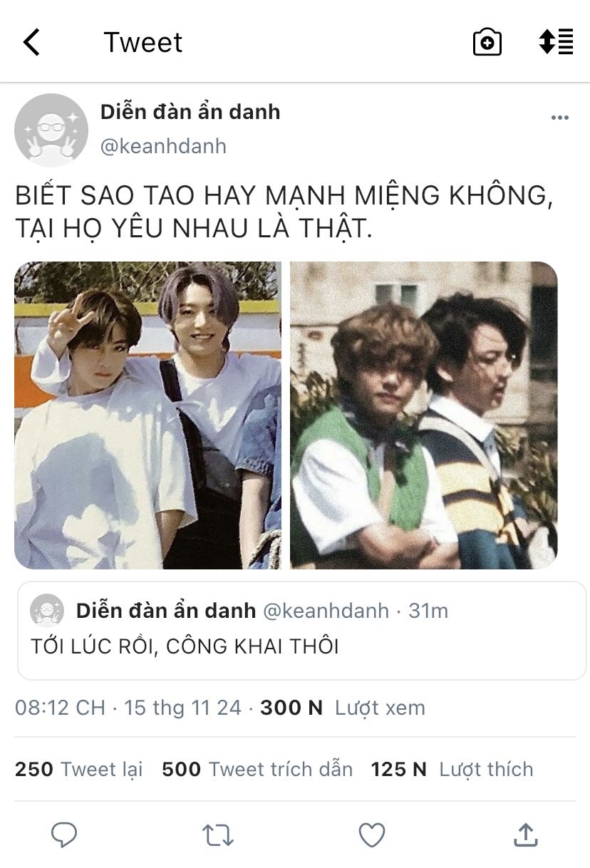Screen dimensions: 590x868
Task: View the 250 Tweet lại list
Action: (x=78, y=770)
